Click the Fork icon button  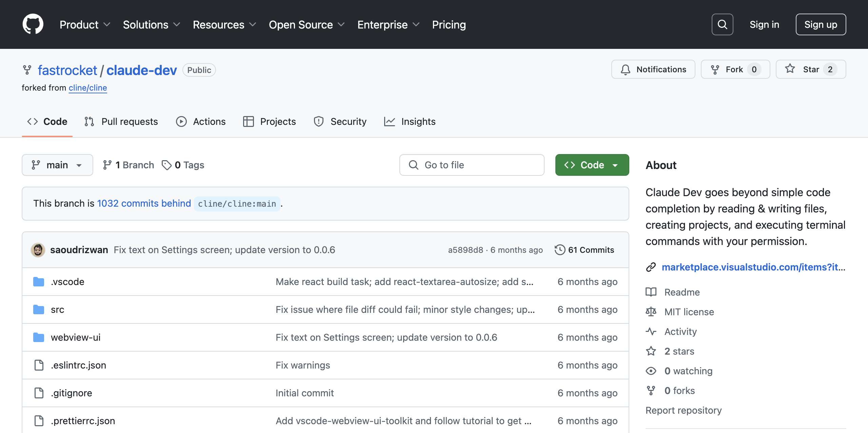715,70
